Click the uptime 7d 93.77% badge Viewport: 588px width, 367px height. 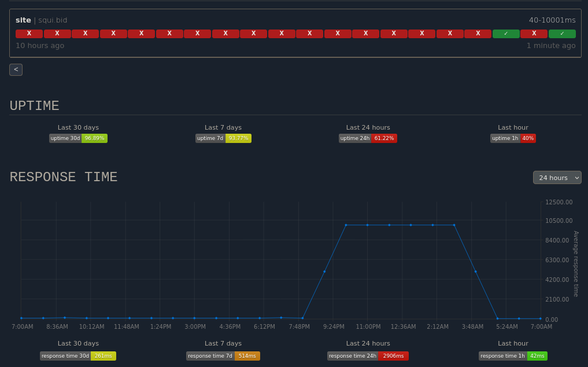tap(223, 138)
